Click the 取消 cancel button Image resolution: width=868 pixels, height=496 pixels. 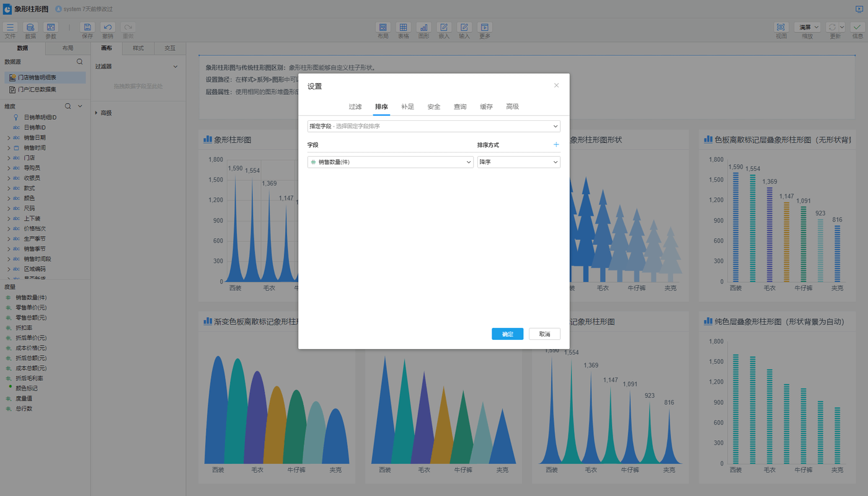pos(544,334)
